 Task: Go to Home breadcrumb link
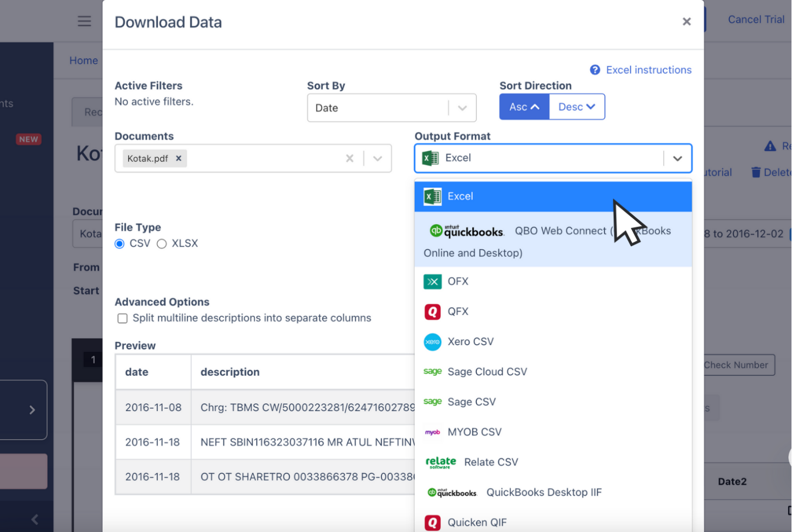(x=84, y=60)
